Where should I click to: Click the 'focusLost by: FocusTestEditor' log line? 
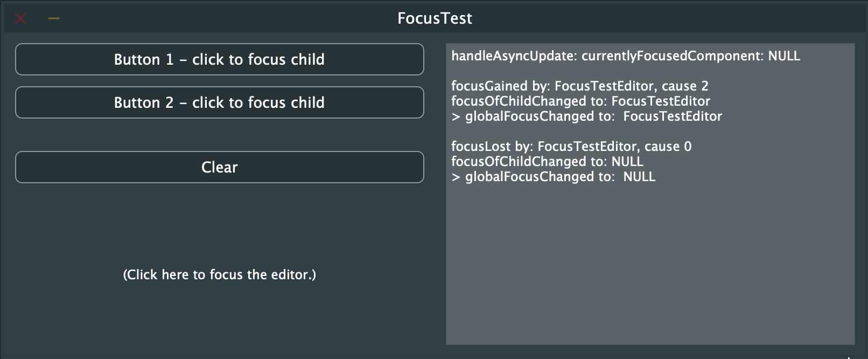(571, 147)
